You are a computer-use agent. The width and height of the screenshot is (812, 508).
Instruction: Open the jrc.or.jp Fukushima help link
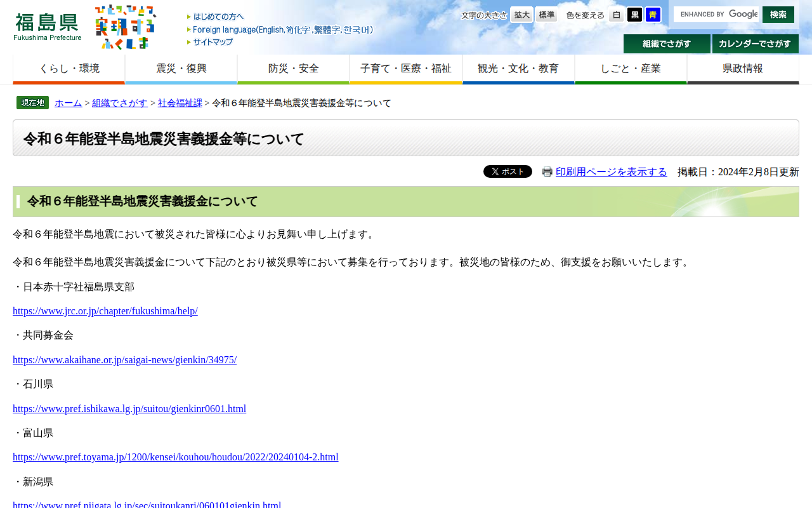105,311
